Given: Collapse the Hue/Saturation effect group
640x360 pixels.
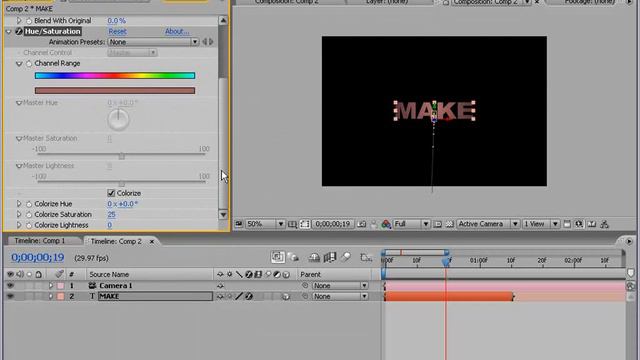Looking at the screenshot, I should pos(9,31).
